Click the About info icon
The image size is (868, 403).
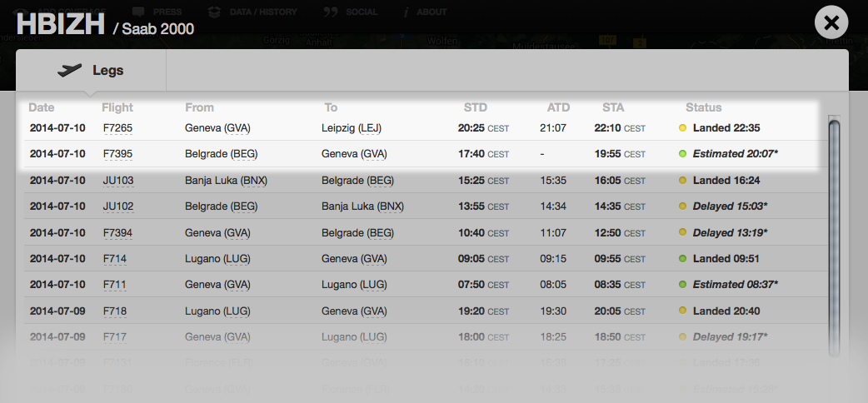[406, 12]
